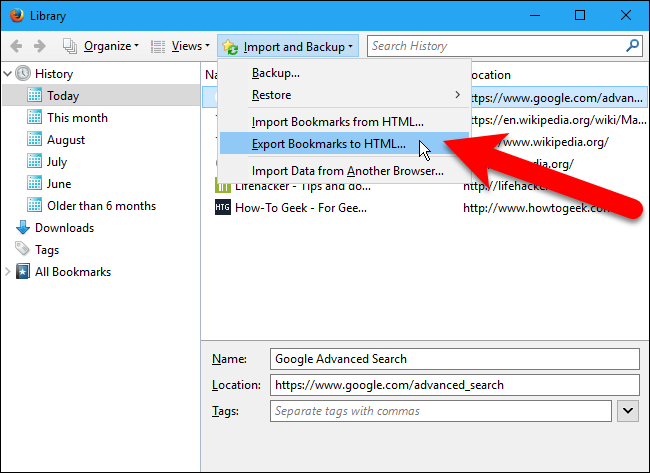Select the August history folder
This screenshot has height=473, width=650.
(x=66, y=140)
